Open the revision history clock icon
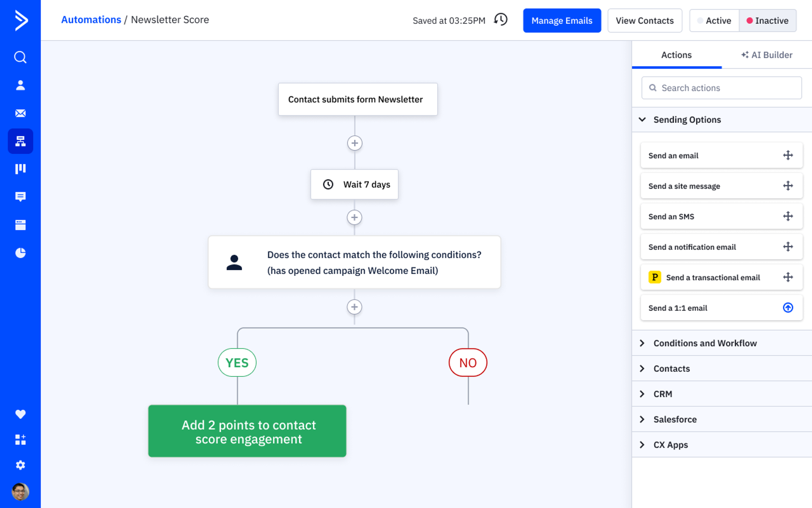Image resolution: width=812 pixels, height=508 pixels. point(500,19)
